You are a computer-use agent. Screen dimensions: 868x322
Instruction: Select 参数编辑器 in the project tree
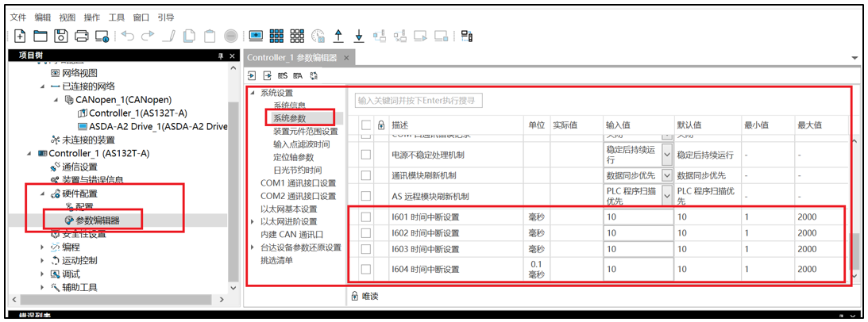tap(98, 220)
